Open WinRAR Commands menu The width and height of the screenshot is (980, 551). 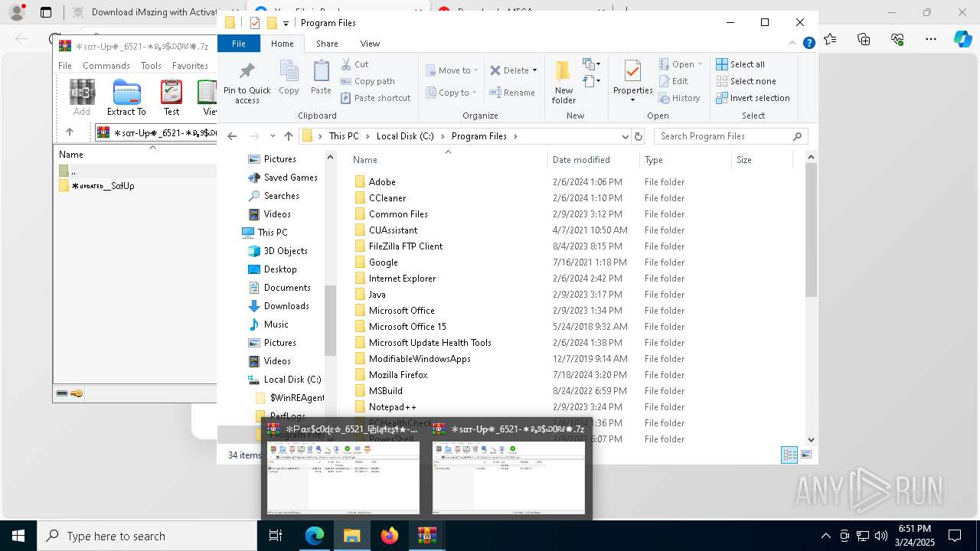point(106,66)
